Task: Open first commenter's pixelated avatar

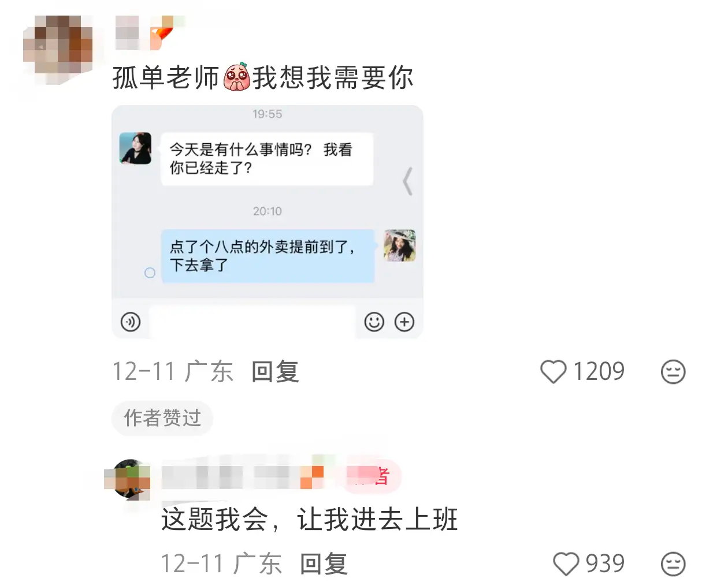Action: 58,50
